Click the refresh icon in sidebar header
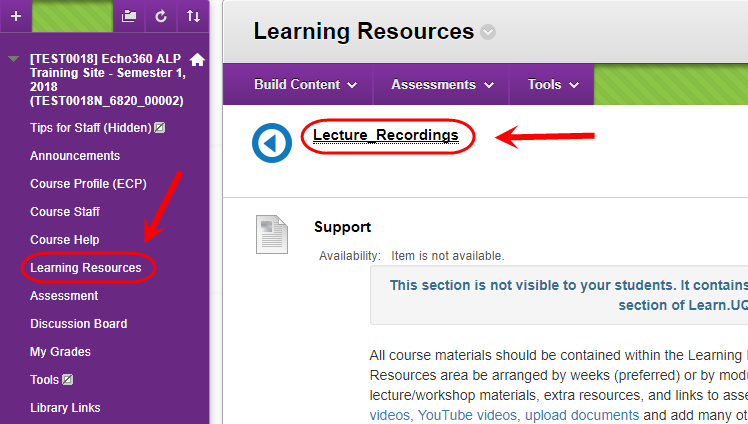Screen dimensions: 748x424 click(161, 16)
